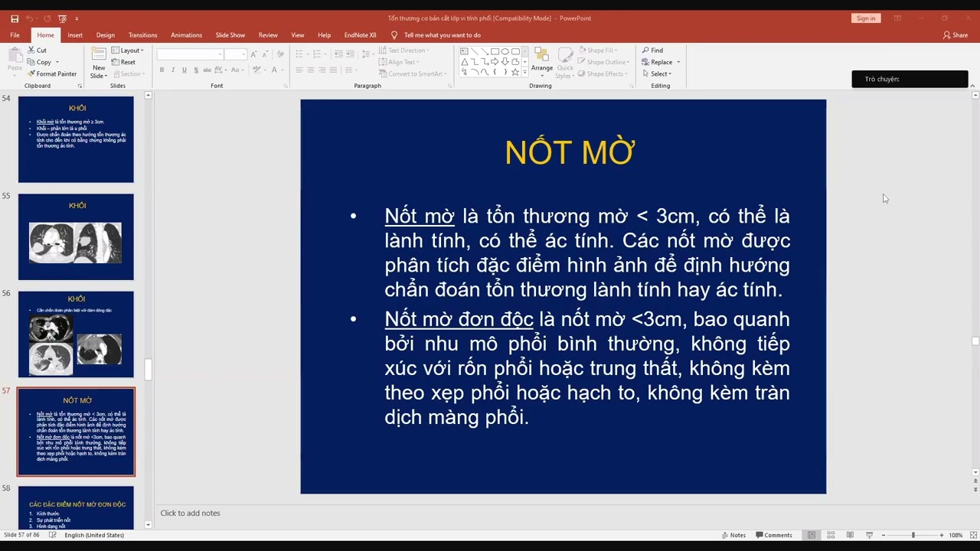Switch to the Animations tab
This screenshot has height=551, width=980.
[x=186, y=35]
